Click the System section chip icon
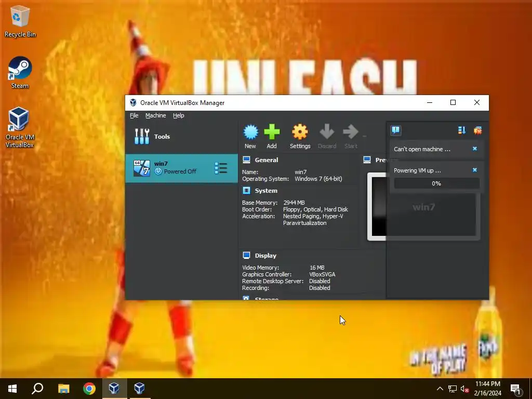This screenshot has height=399, width=532. pos(247,191)
